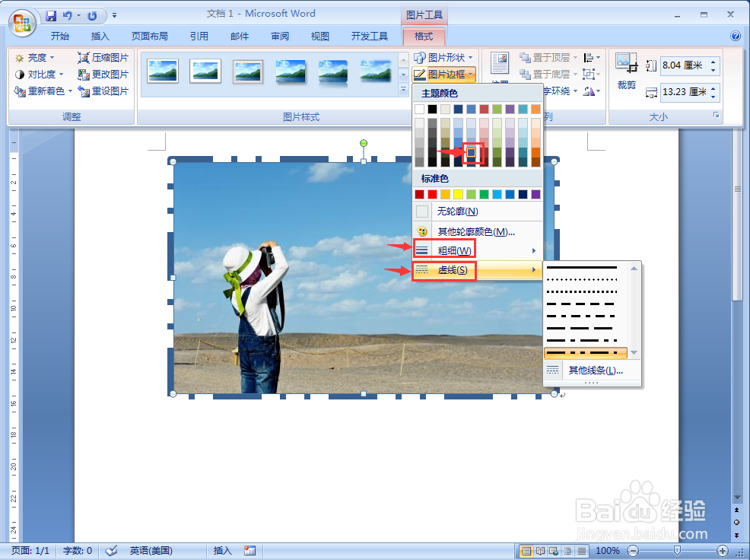Screen dimensions: 750x560
Task: Open Word help question mark icon
Action: 736,36
